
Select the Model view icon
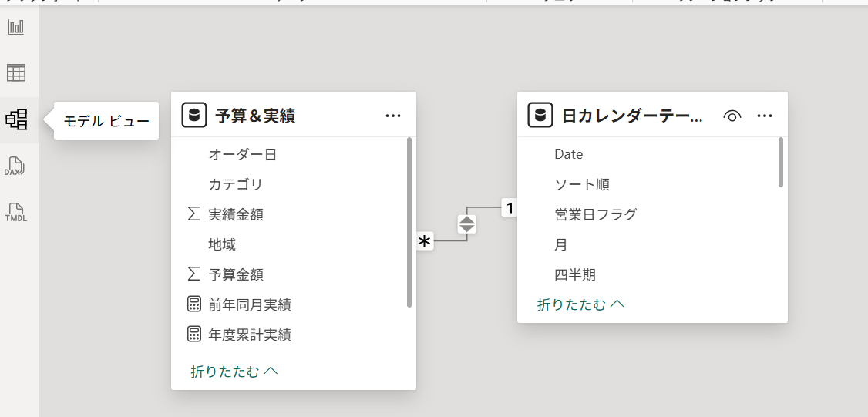click(16, 119)
